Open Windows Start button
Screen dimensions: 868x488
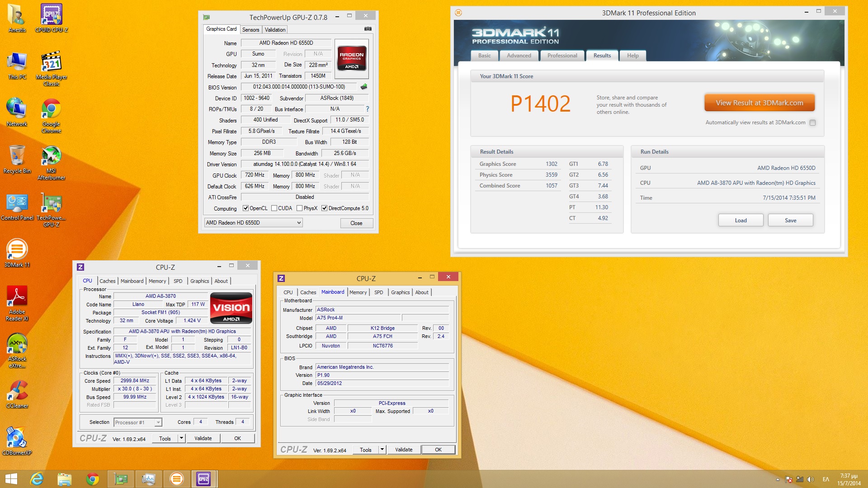(x=11, y=479)
